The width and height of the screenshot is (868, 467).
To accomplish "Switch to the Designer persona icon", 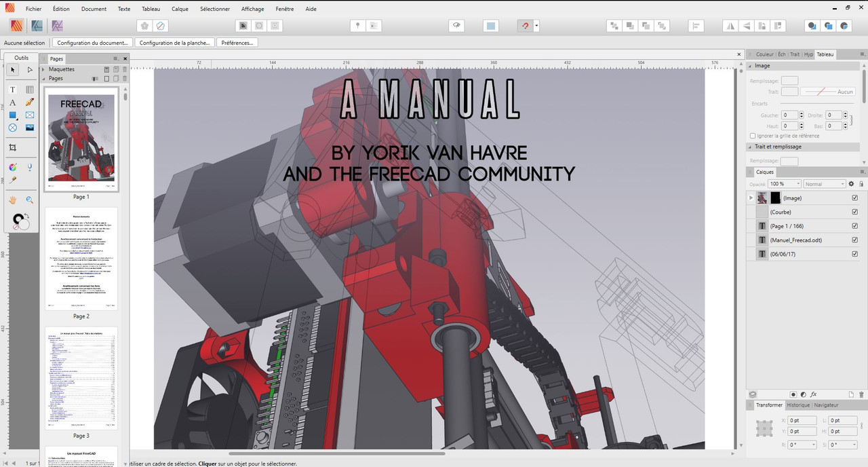I will pos(37,26).
